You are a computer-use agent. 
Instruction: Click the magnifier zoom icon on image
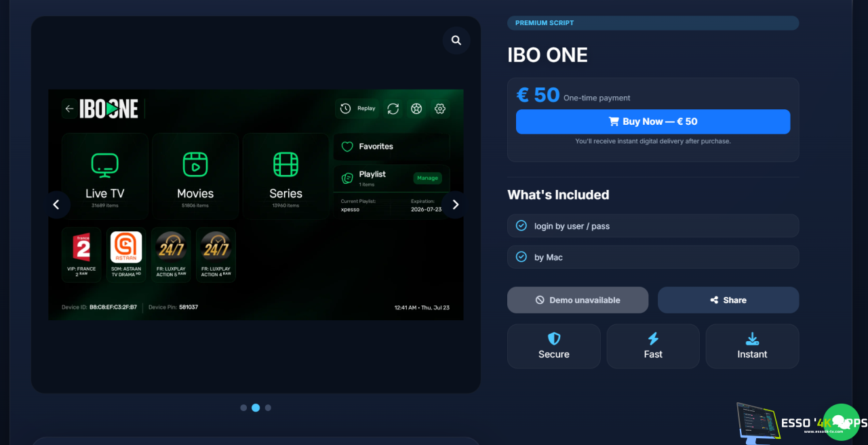[456, 41]
